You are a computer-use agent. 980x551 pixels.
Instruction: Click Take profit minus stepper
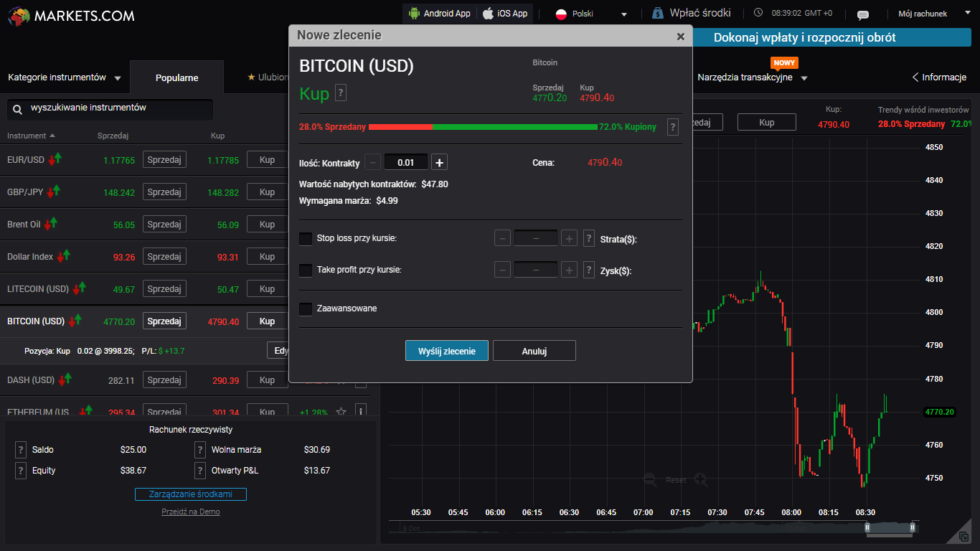point(503,270)
